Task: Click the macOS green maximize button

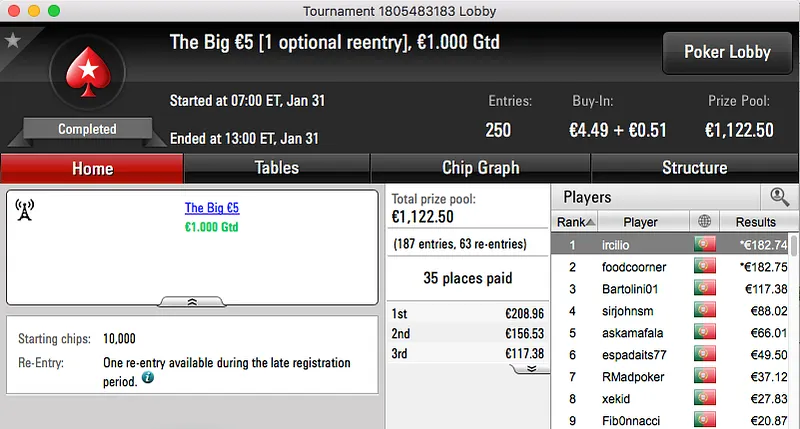Action: pos(52,10)
